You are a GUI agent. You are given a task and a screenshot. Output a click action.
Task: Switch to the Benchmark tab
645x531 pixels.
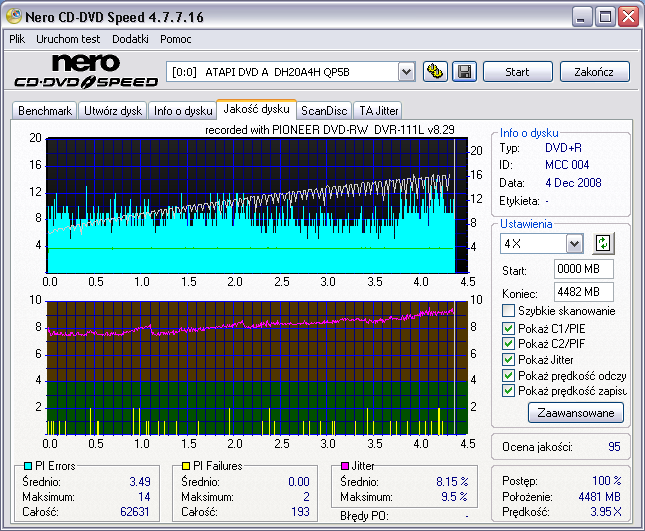[45, 111]
